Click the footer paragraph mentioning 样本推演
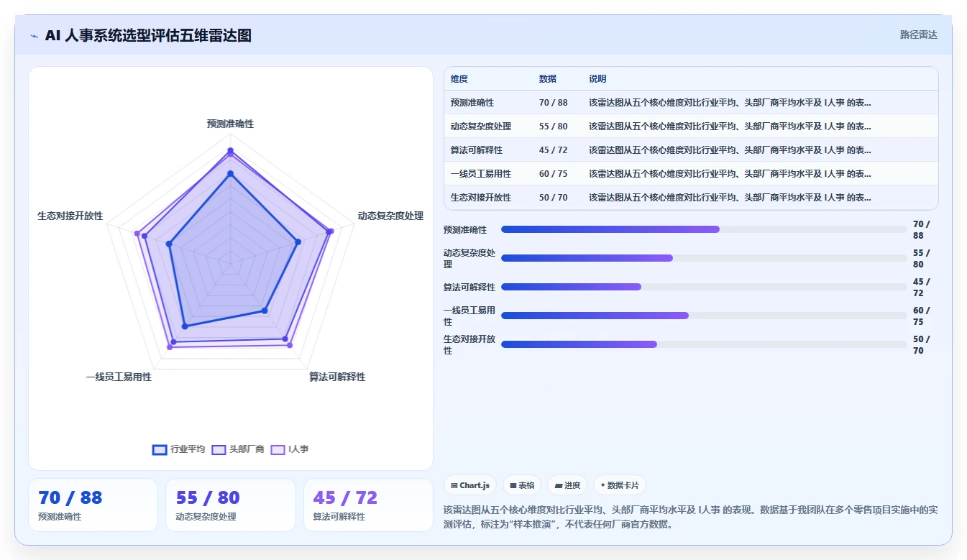The width and height of the screenshot is (967, 560). click(690, 517)
